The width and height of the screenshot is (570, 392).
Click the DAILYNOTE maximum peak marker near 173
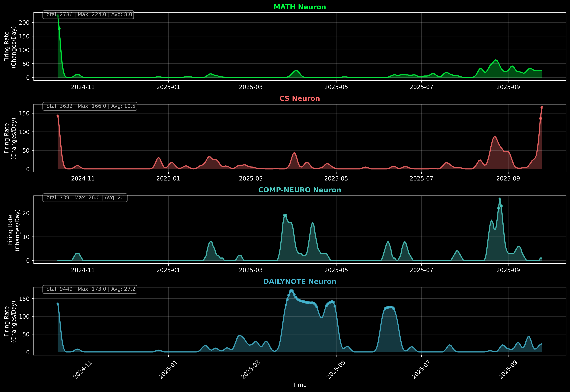291,290
